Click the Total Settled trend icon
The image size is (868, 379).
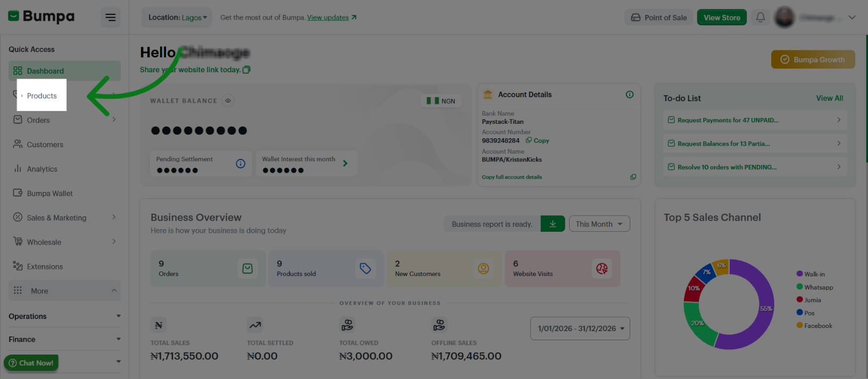coord(255,325)
